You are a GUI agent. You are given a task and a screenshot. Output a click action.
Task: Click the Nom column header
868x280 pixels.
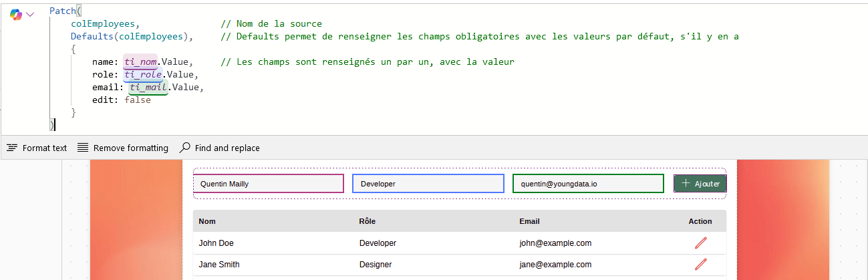point(207,221)
